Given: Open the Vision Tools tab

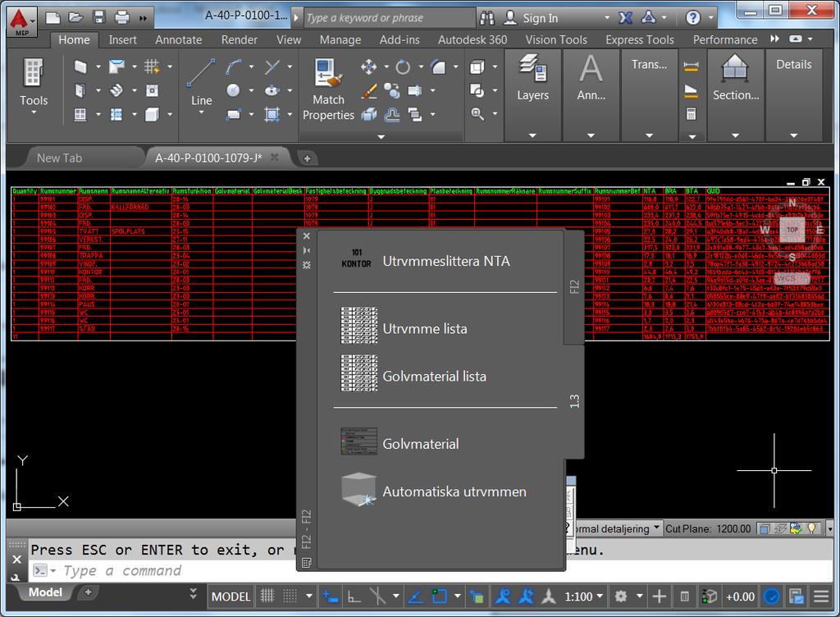Looking at the screenshot, I should [x=556, y=39].
